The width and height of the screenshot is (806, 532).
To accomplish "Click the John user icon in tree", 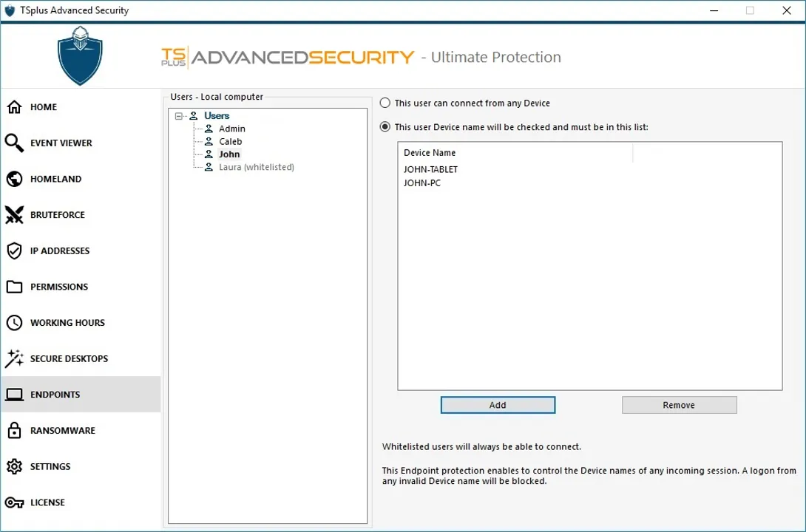I will click(209, 154).
